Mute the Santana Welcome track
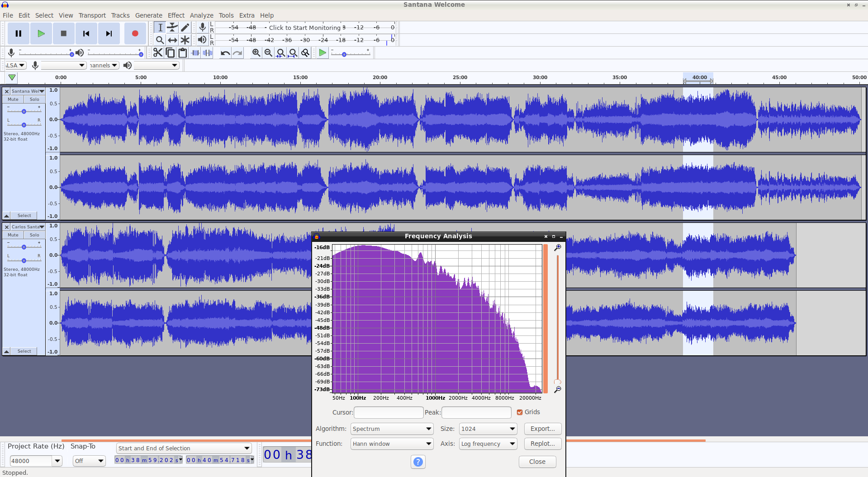Screen dimensions: 868x477 pyautogui.click(x=13, y=99)
